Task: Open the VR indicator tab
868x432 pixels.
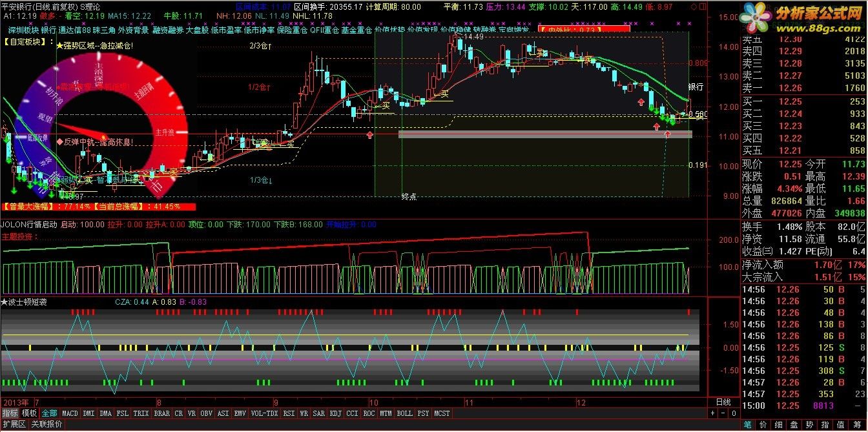Action: pyautogui.click(x=192, y=413)
